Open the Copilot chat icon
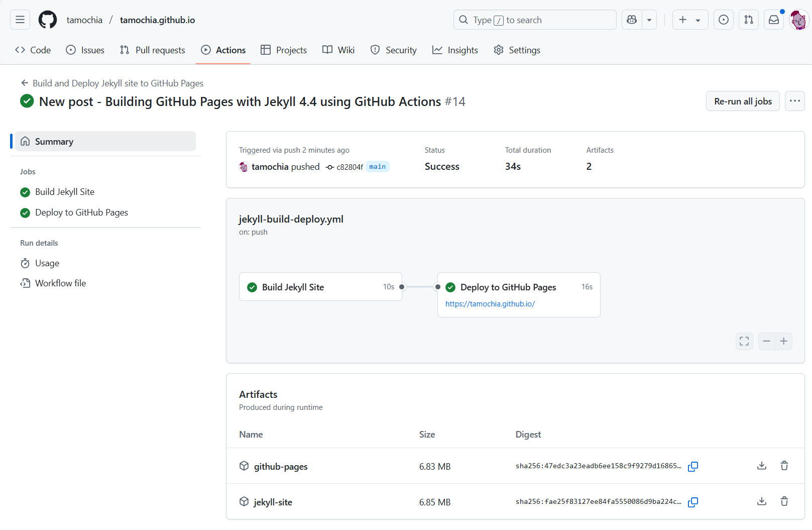This screenshot has width=812, height=530. click(x=632, y=20)
